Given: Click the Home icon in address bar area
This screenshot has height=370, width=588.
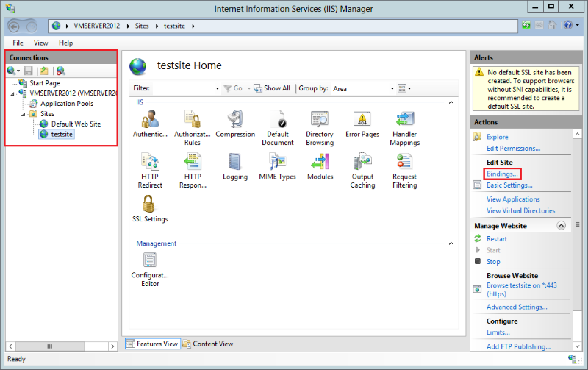Looking at the screenshot, I should 552,25.
